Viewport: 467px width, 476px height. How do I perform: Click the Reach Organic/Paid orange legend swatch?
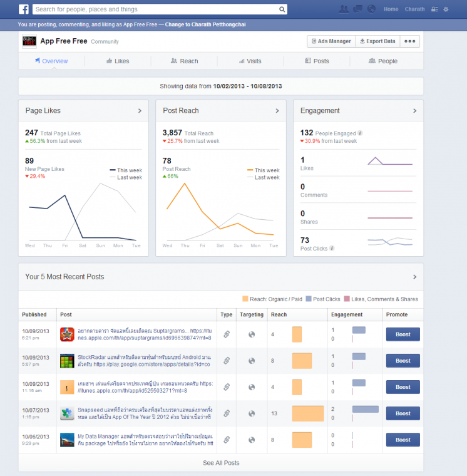[x=245, y=299]
